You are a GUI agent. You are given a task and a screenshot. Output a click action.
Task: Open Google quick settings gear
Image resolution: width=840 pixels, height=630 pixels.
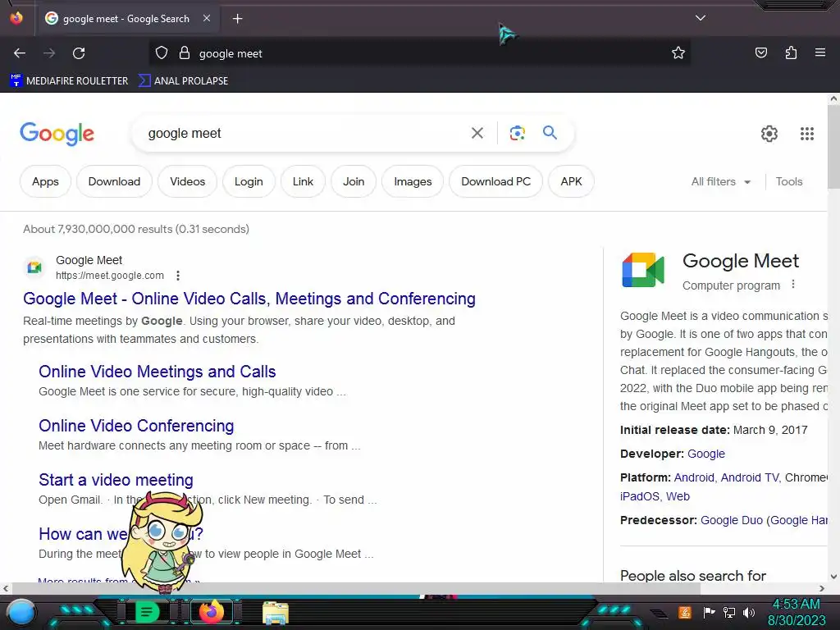[769, 134]
